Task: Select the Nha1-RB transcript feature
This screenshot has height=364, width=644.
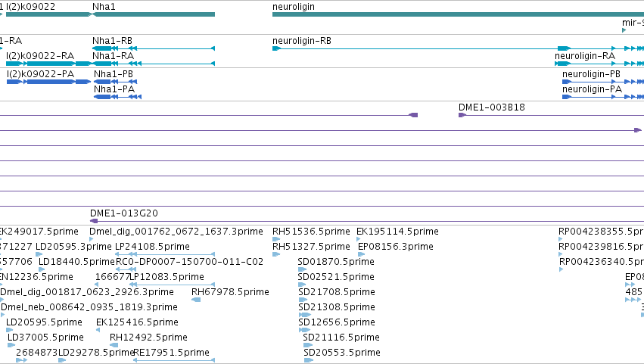Action: point(154,48)
